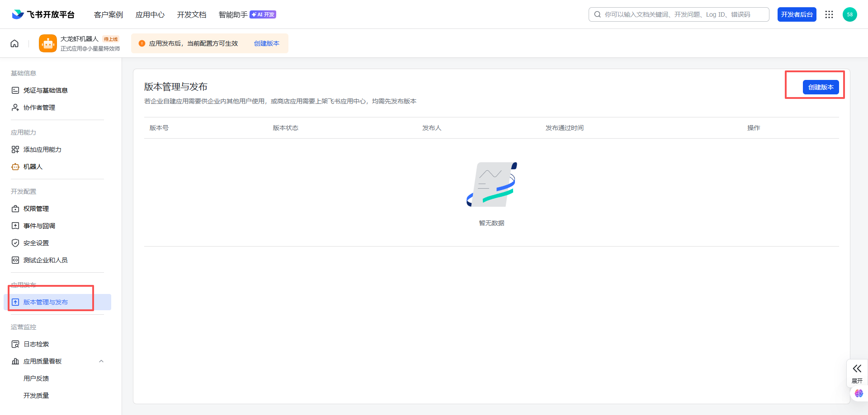
Task: Click 创建版本 link in notice banner
Action: [x=266, y=43]
